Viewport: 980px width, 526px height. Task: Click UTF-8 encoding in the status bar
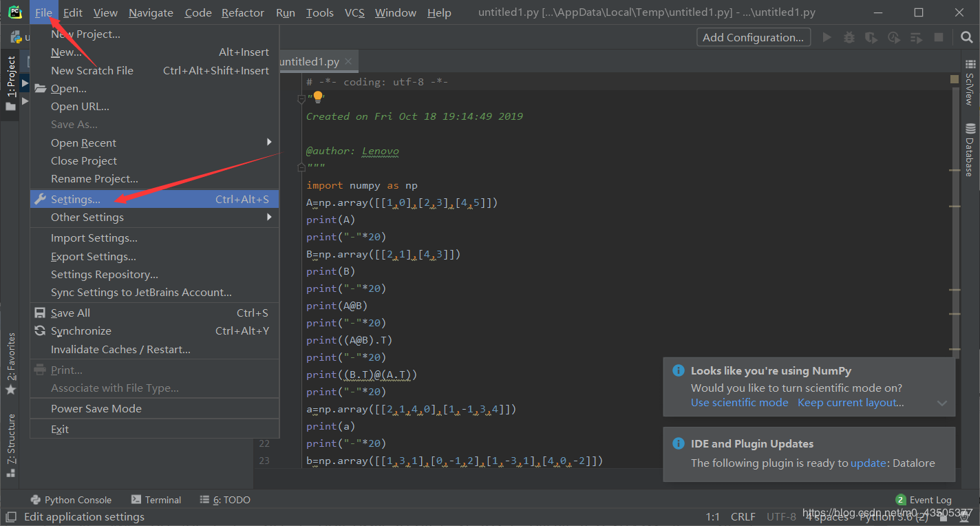[x=781, y=516]
